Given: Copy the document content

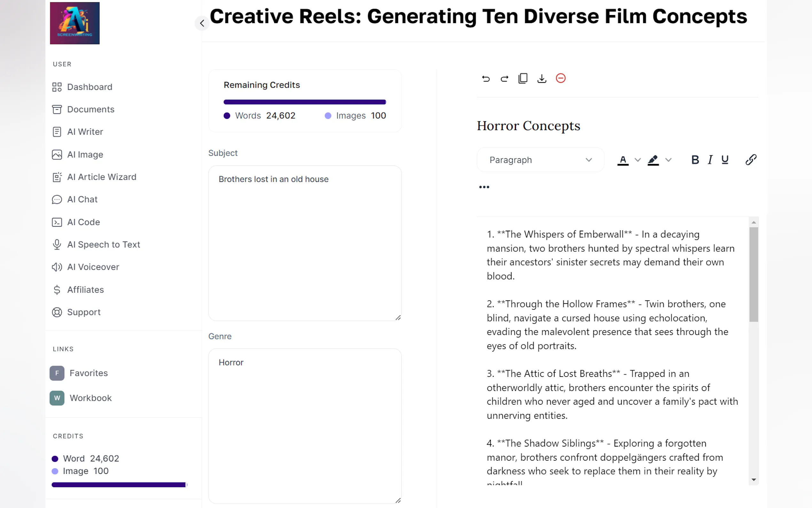Looking at the screenshot, I should [x=523, y=78].
